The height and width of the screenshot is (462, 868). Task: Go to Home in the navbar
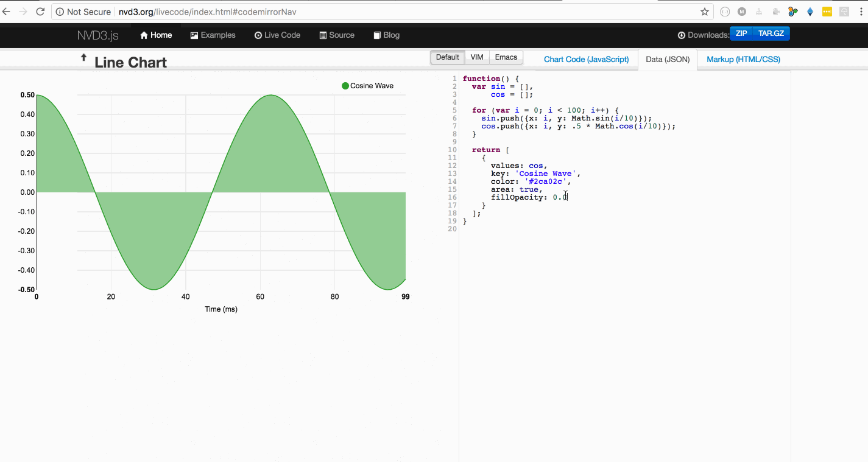click(x=156, y=35)
